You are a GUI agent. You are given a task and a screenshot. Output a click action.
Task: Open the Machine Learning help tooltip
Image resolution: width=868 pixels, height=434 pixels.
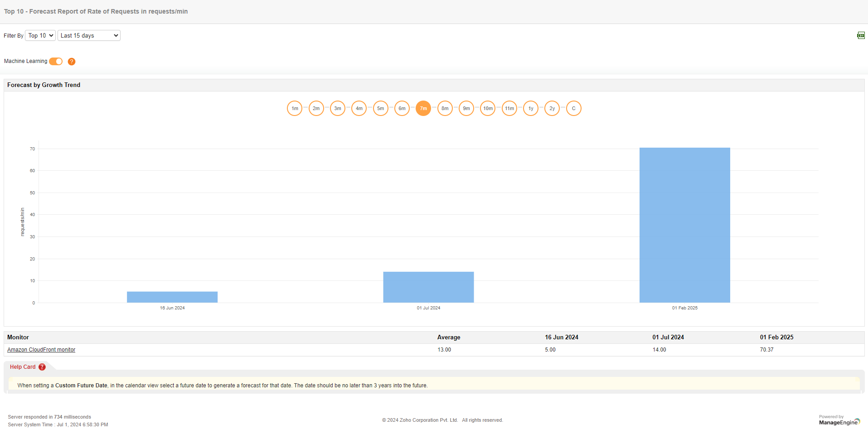(71, 61)
